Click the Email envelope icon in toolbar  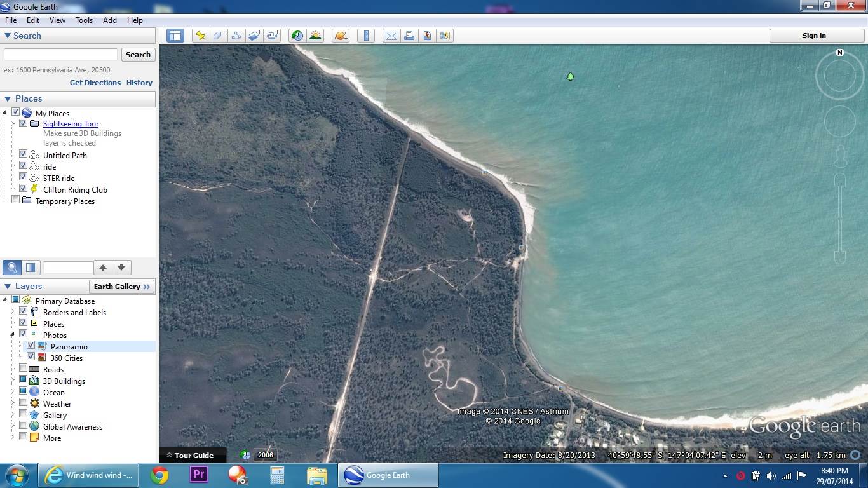pos(391,36)
